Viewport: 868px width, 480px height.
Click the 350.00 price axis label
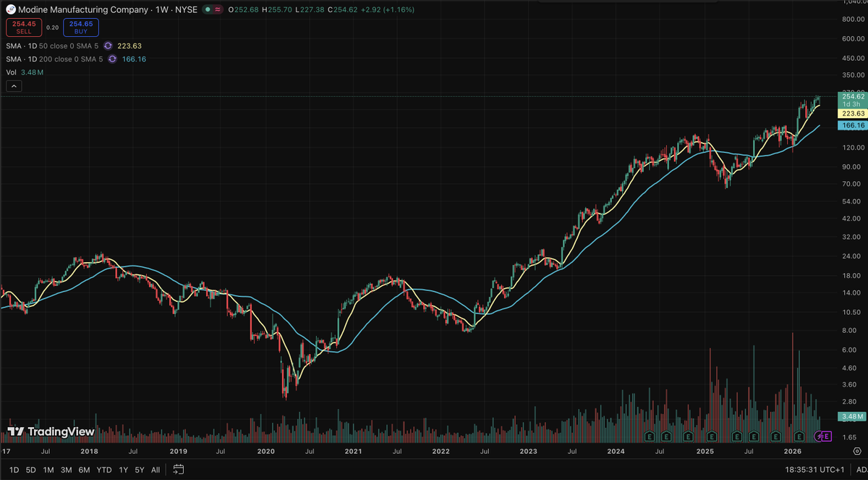(854, 75)
